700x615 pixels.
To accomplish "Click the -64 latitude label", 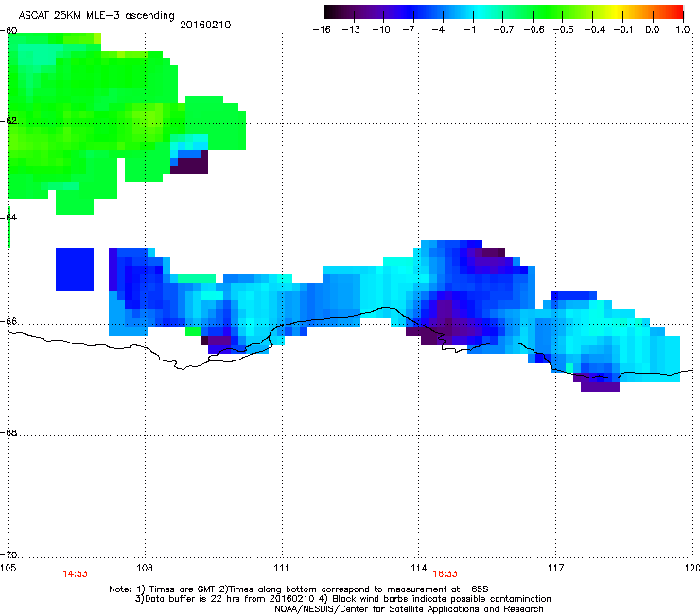I will pos(9,218).
